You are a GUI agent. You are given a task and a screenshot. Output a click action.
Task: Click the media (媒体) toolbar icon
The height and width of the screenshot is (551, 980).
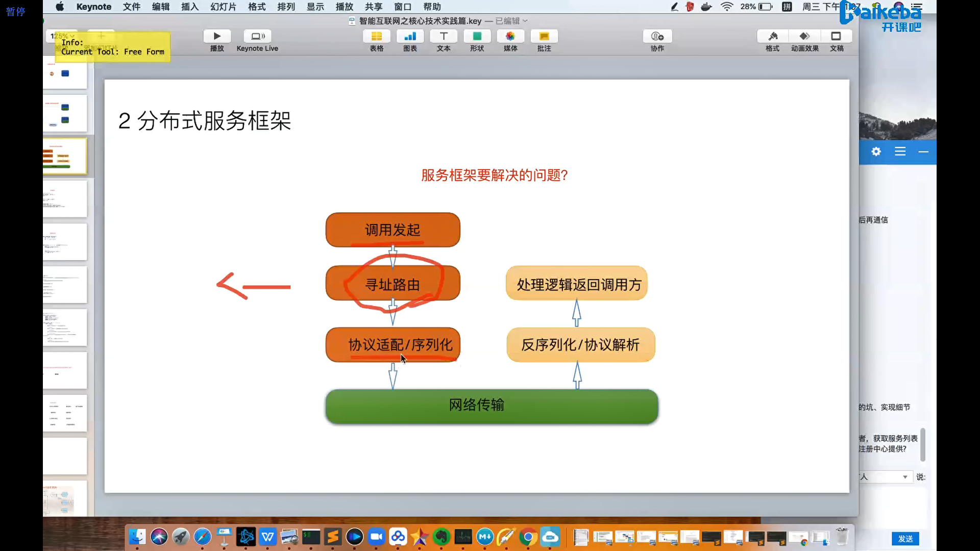(510, 36)
